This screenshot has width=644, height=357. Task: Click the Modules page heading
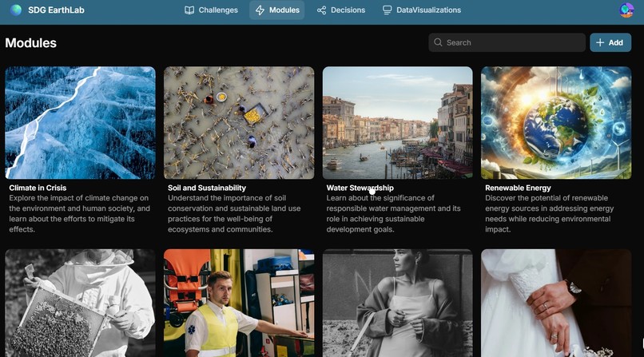coord(31,43)
